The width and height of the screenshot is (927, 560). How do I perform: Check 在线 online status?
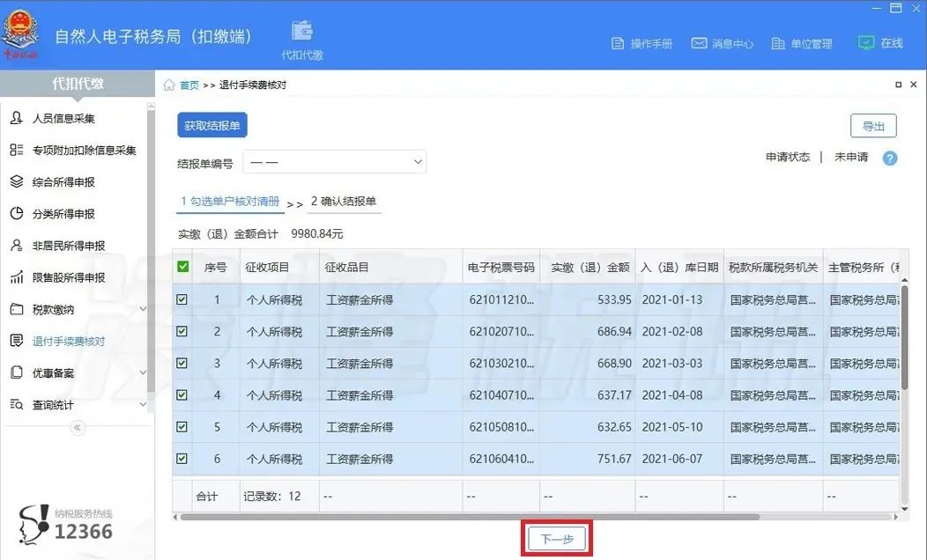(886, 41)
